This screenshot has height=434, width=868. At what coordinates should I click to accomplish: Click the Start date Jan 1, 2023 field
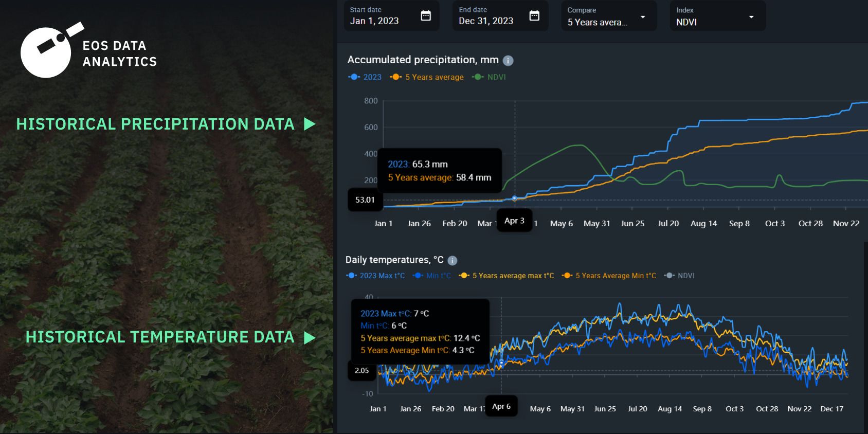click(x=391, y=16)
